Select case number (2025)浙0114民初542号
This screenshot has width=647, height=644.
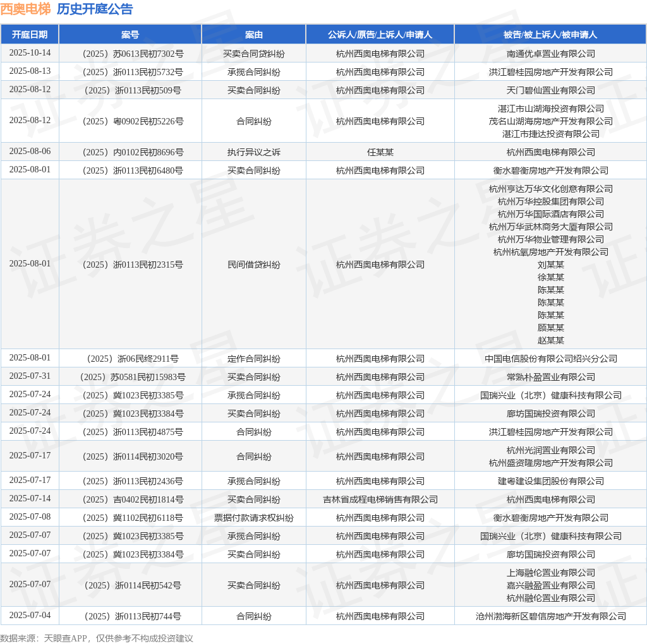coord(133,585)
